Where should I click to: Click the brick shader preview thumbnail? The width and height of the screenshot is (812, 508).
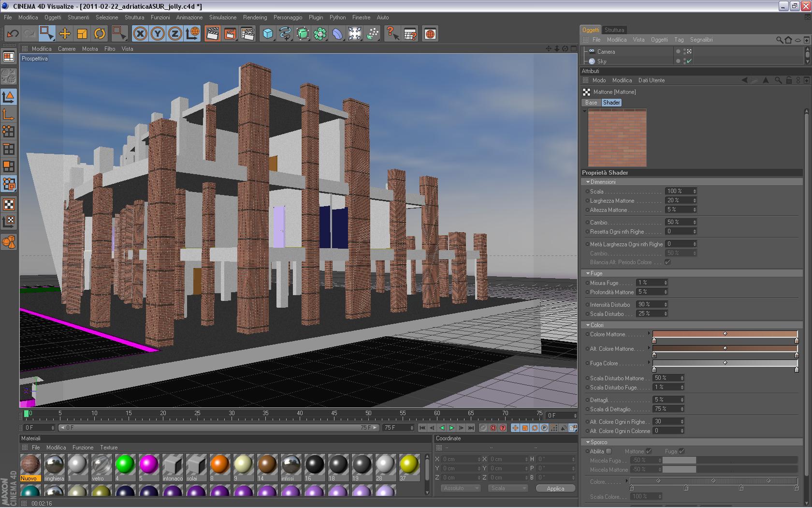point(617,138)
